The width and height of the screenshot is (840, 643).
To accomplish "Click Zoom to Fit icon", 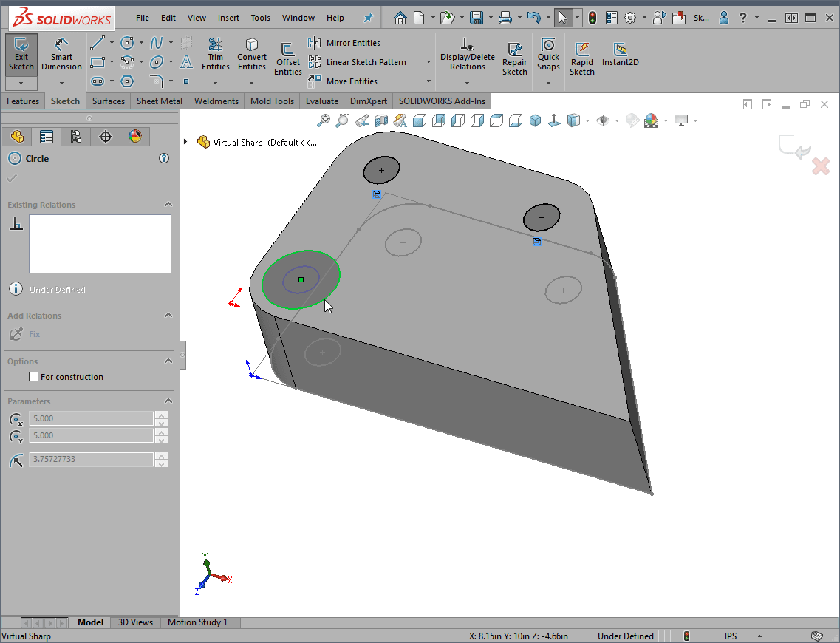I will pyautogui.click(x=323, y=120).
